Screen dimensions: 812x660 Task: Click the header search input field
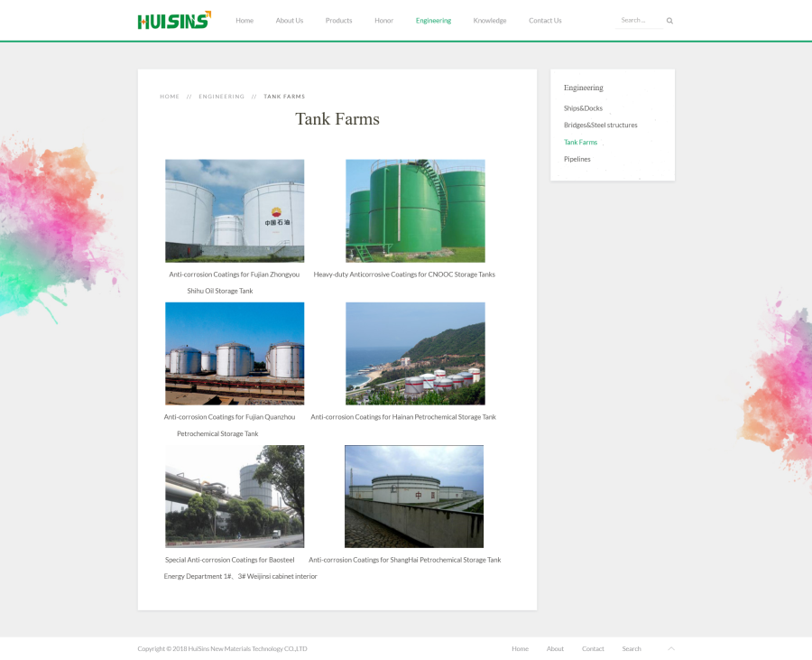click(638, 20)
